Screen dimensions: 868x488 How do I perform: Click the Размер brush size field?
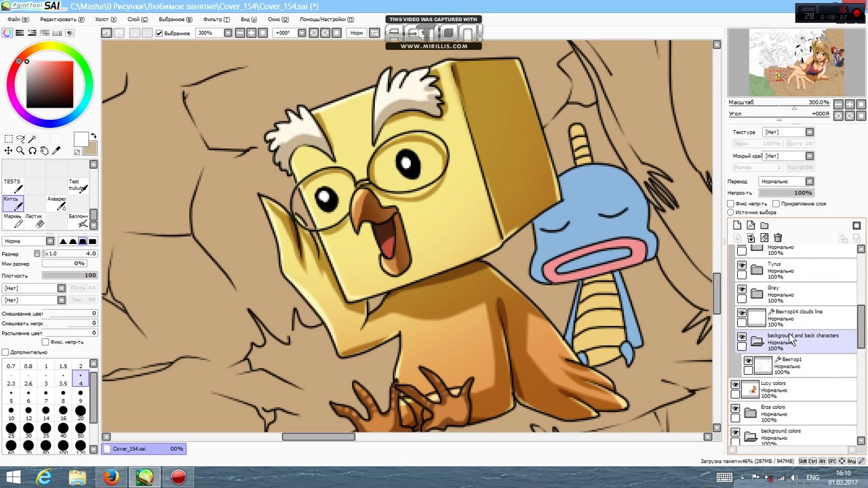pyautogui.click(x=71, y=253)
